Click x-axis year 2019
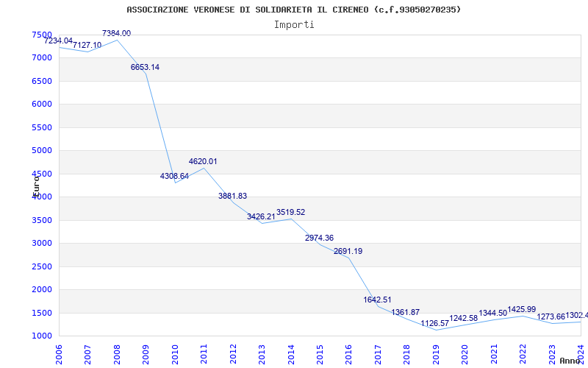The height and width of the screenshot is (368, 588). point(436,354)
